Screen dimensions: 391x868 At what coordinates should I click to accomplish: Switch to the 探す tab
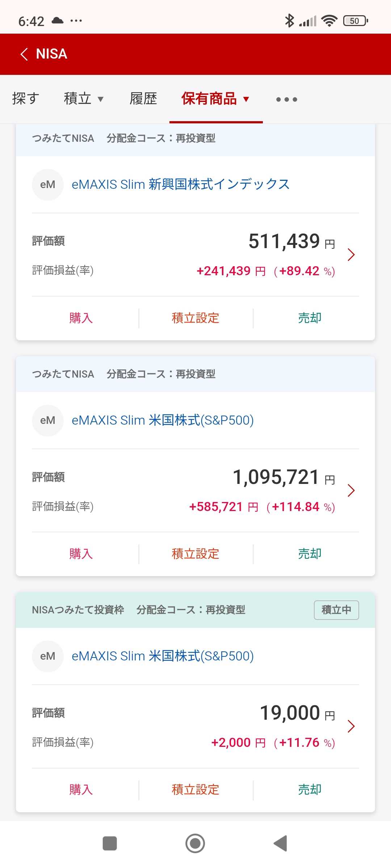(25, 99)
